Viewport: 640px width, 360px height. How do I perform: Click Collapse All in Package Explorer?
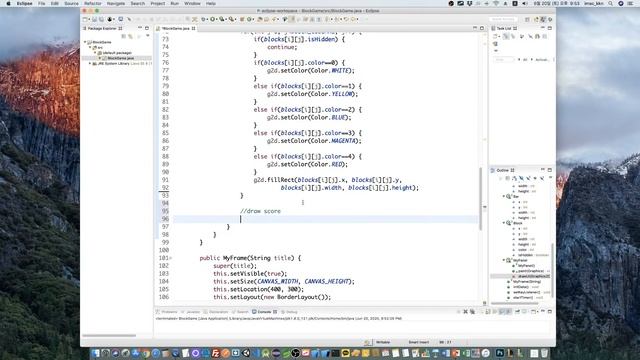(x=123, y=36)
